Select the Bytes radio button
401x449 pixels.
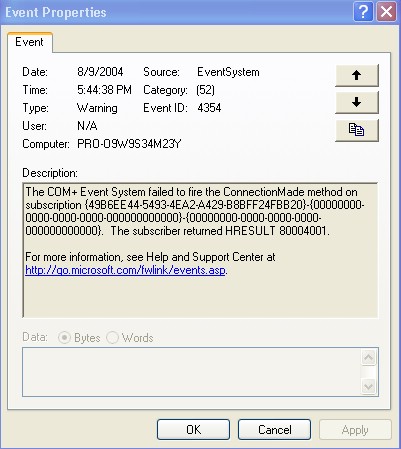pyautogui.click(x=64, y=338)
